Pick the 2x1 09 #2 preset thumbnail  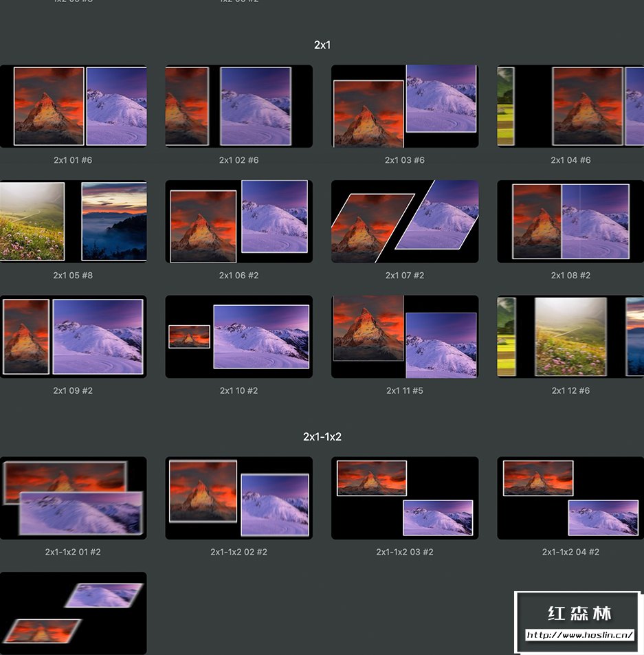click(73, 337)
